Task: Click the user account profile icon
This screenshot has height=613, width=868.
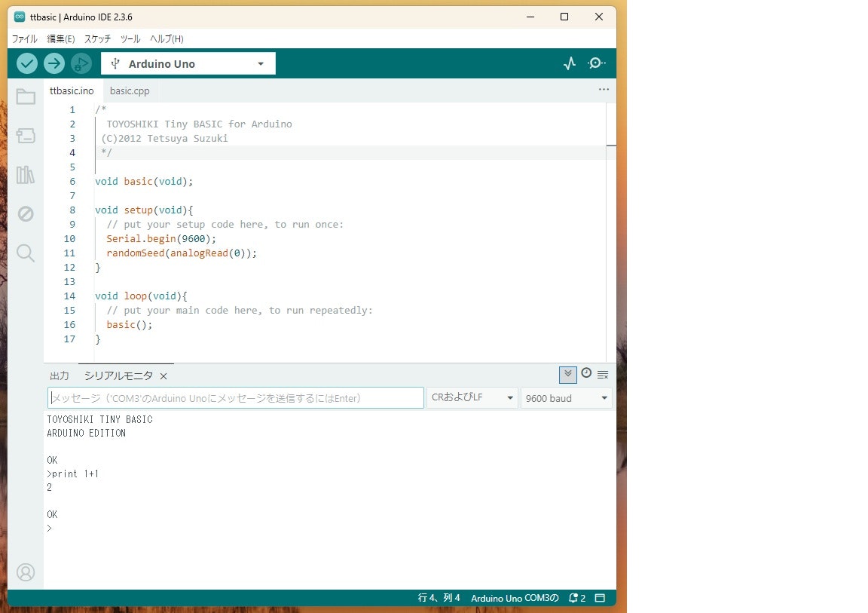Action: (x=26, y=572)
